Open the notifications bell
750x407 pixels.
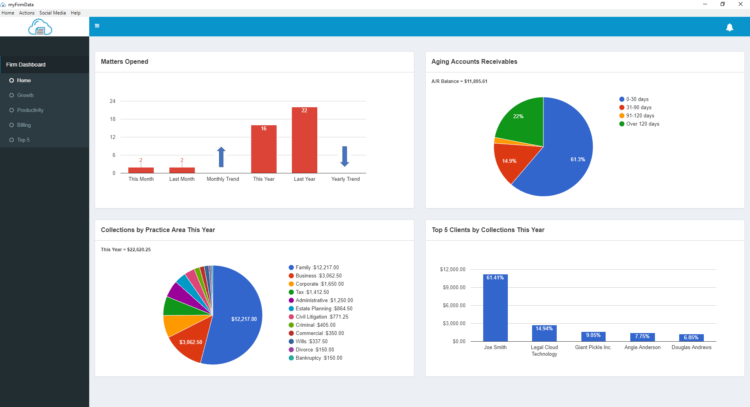729,27
